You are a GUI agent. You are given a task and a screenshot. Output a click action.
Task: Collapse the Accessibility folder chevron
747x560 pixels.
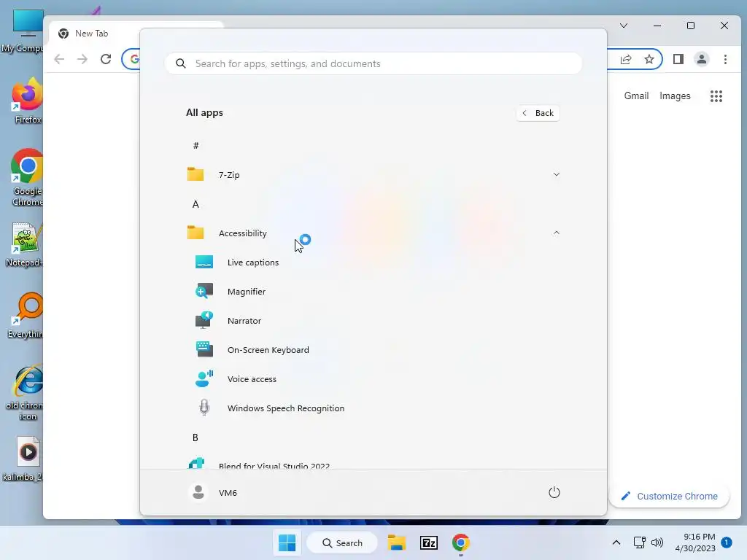tap(556, 233)
